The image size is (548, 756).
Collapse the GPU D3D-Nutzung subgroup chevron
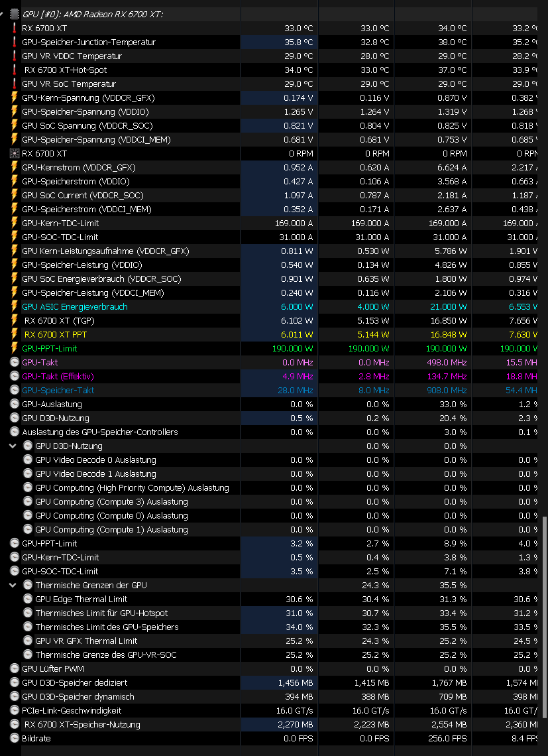13,446
